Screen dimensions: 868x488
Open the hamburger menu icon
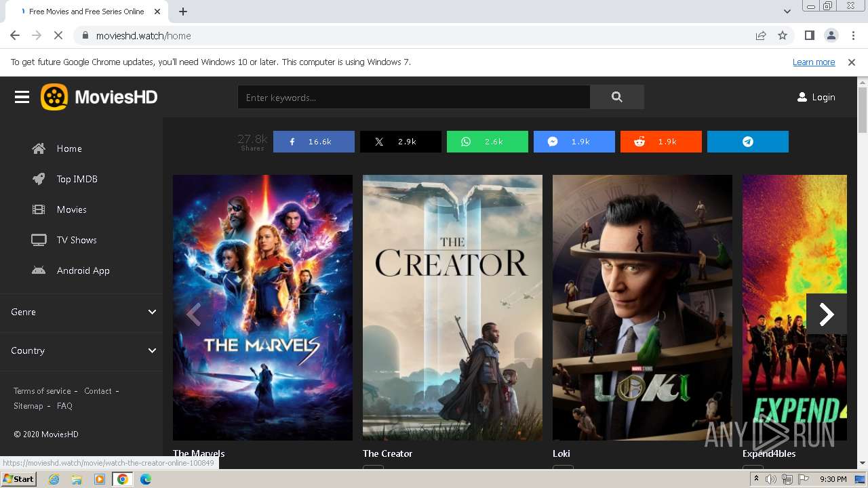coord(22,97)
